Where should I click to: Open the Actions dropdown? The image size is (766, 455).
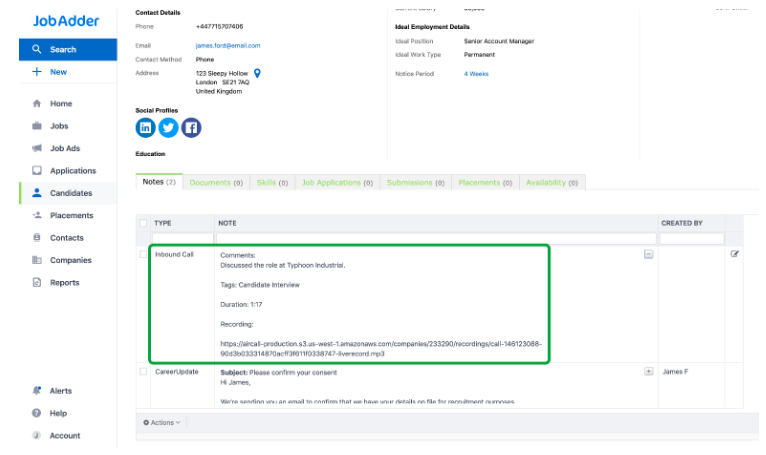162,422
